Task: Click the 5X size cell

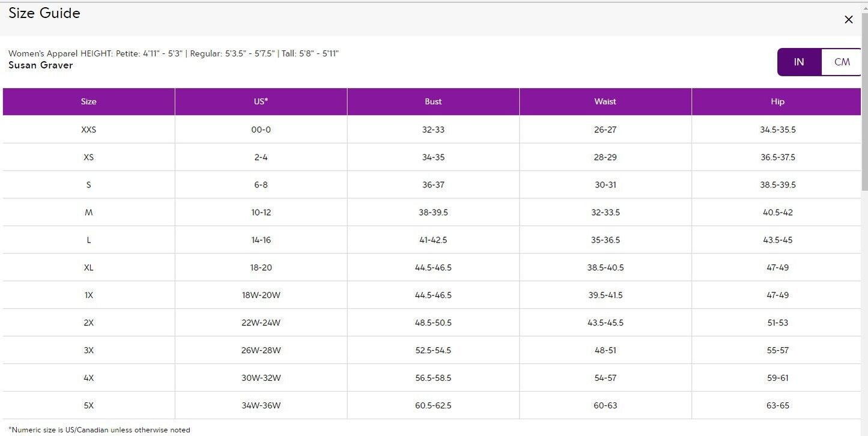Action: coord(89,405)
